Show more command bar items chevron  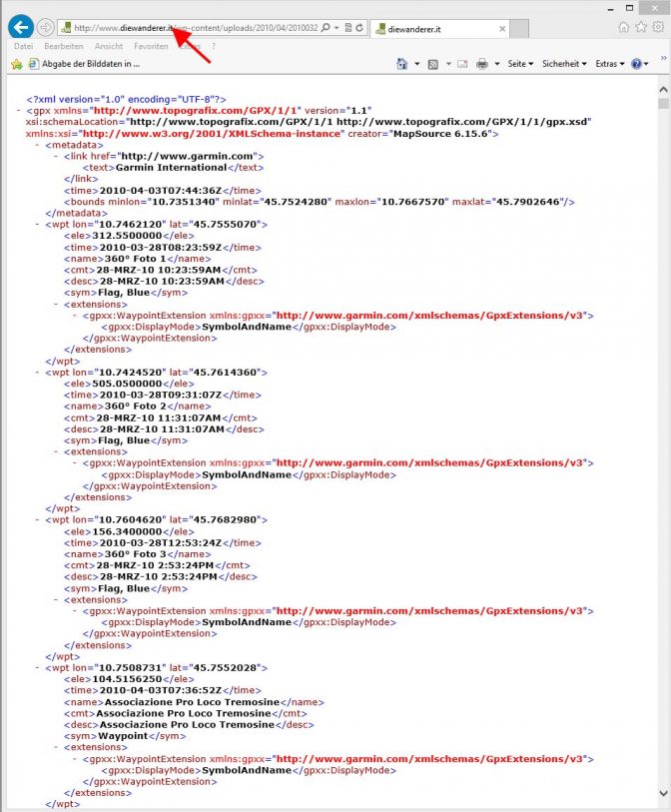tap(663, 58)
